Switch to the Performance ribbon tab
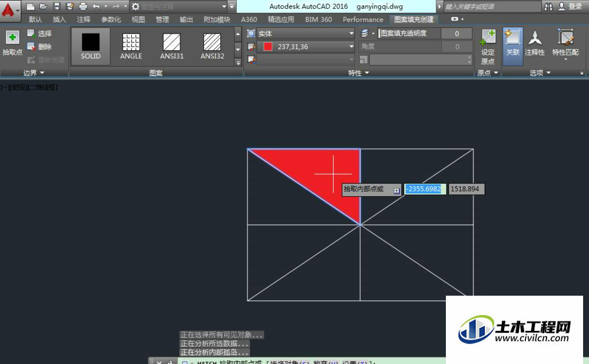The height and width of the screenshot is (364, 589). coord(363,19)
